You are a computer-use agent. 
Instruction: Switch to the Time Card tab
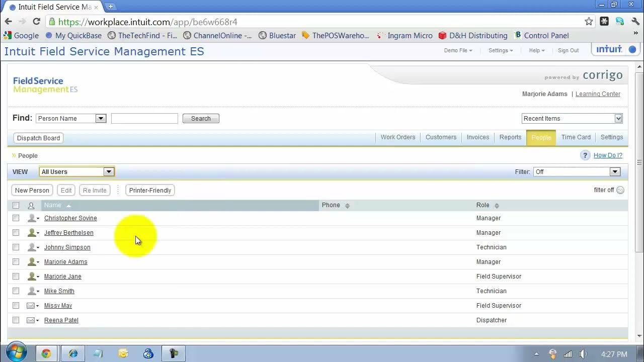click(576, 137)
